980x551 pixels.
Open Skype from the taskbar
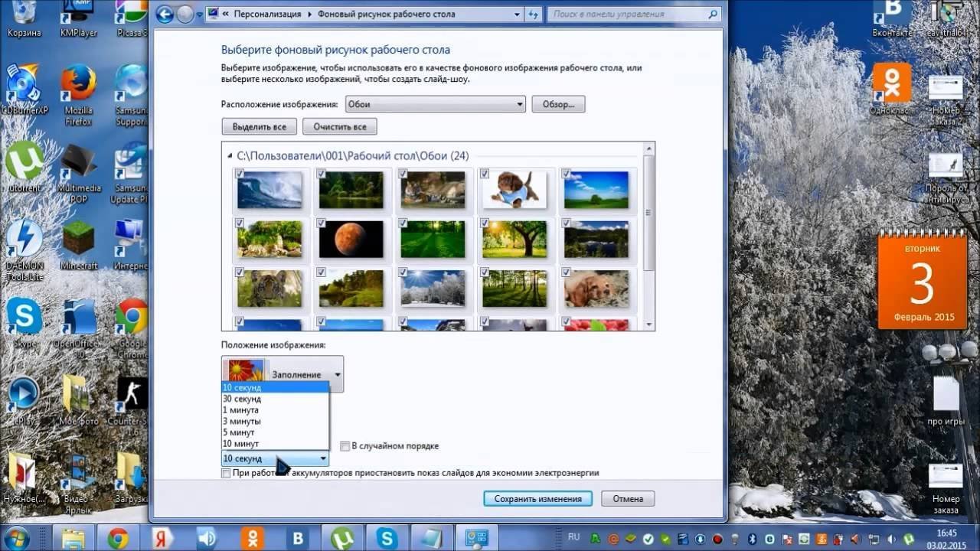386,538
